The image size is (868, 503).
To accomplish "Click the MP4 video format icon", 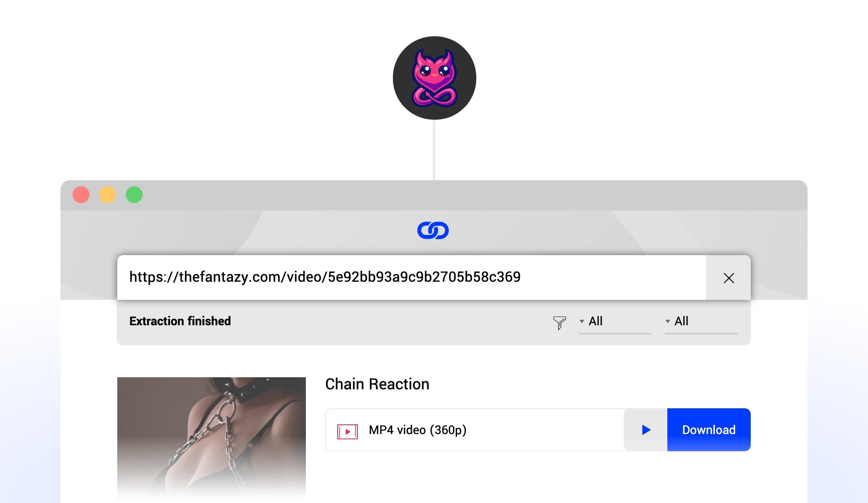I will pos(347,430).
